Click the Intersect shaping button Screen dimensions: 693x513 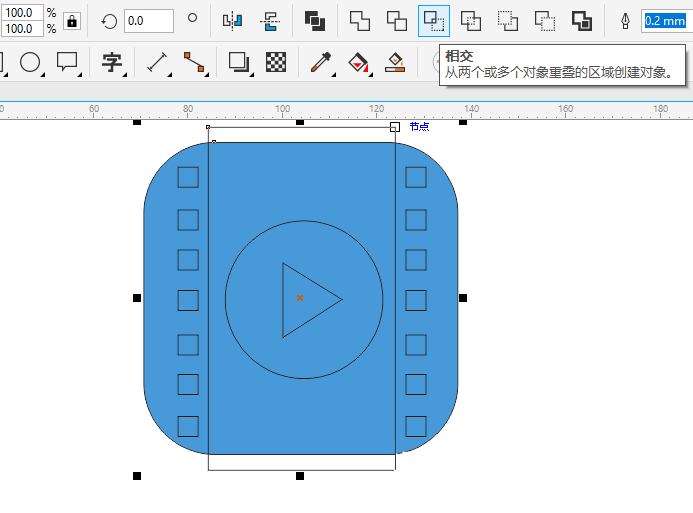[433, 21]
